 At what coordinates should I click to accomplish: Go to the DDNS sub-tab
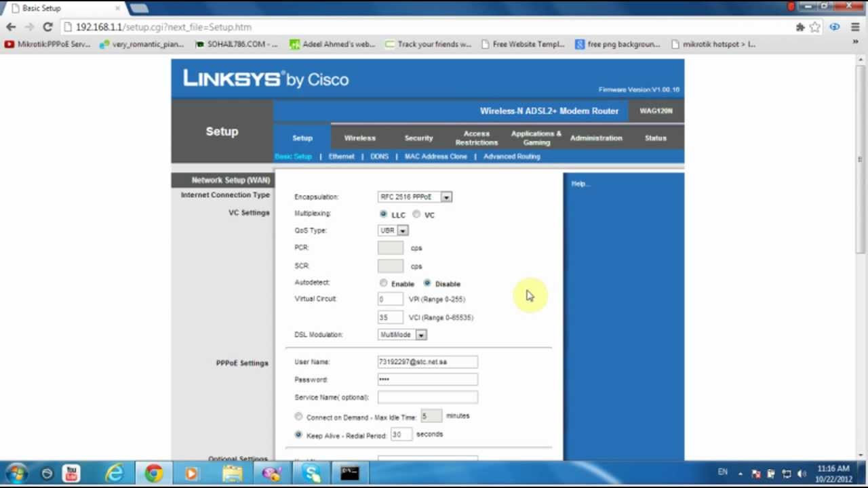point(379,157)
